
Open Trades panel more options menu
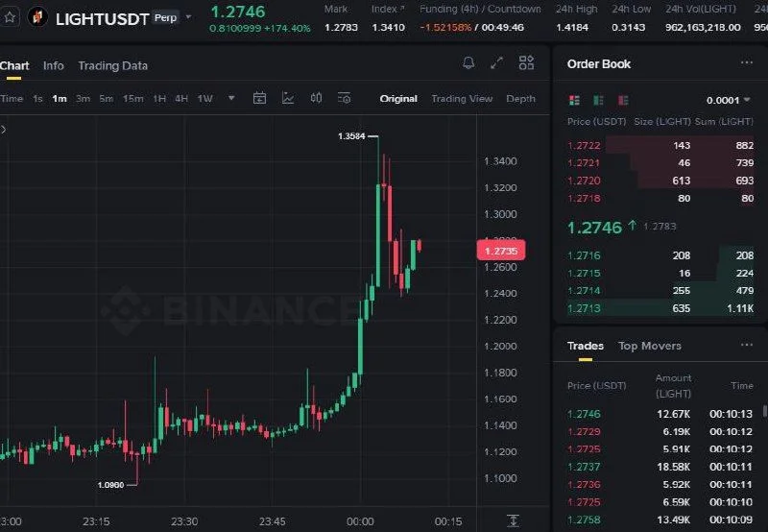coord(747,345)
